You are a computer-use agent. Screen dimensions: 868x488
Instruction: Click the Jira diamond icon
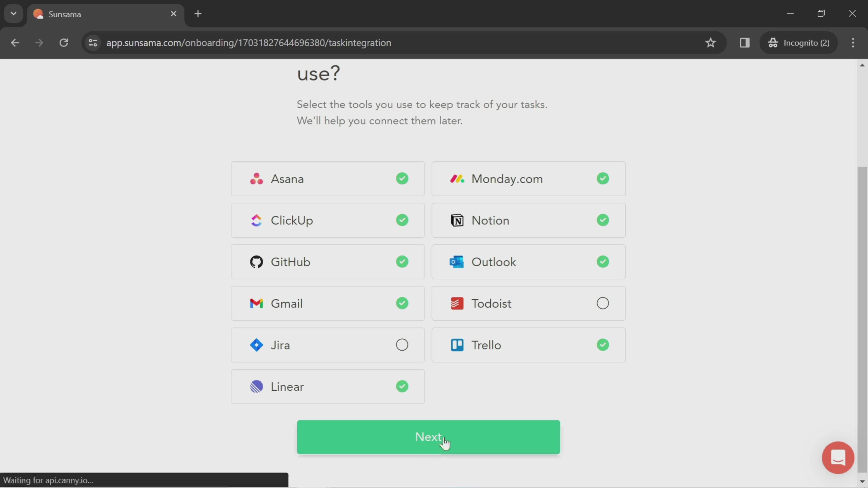coord(256,345)
